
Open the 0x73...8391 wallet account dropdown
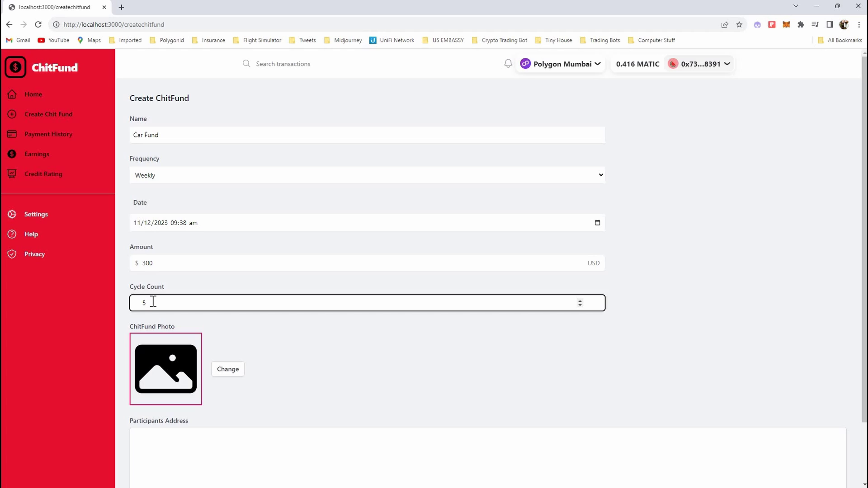pos(700,64)
